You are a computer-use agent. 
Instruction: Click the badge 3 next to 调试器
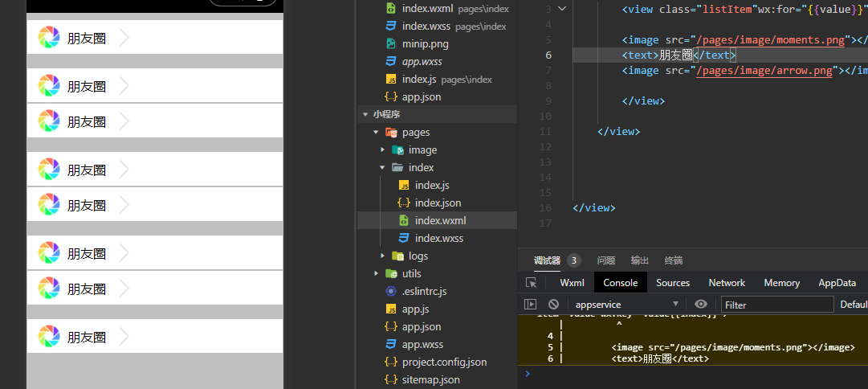tap(574, 260)
